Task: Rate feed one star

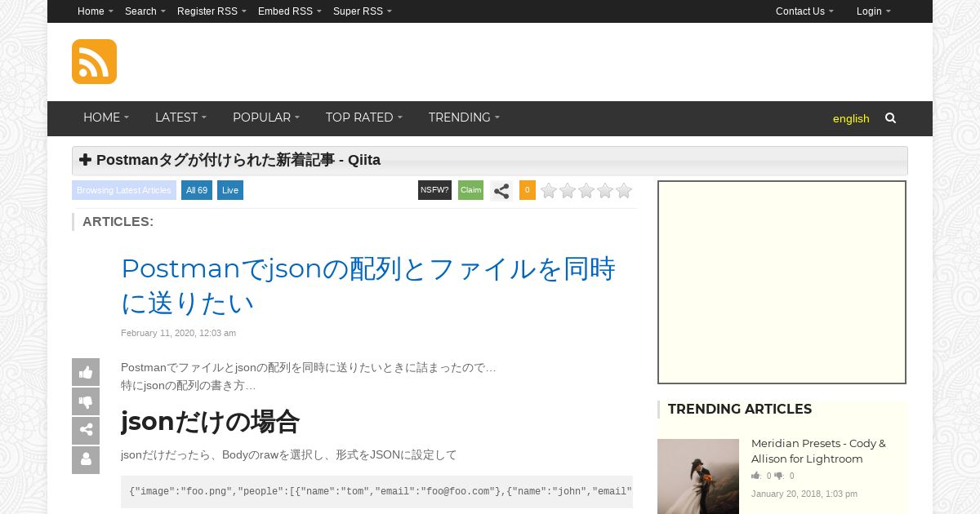Action: [549, 191]
